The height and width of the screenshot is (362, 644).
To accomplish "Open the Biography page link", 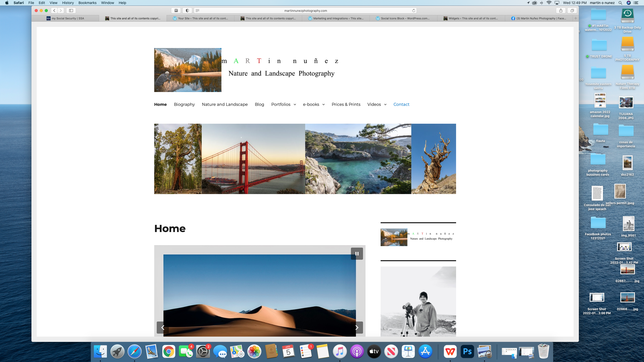I will (x=184, y=104).
